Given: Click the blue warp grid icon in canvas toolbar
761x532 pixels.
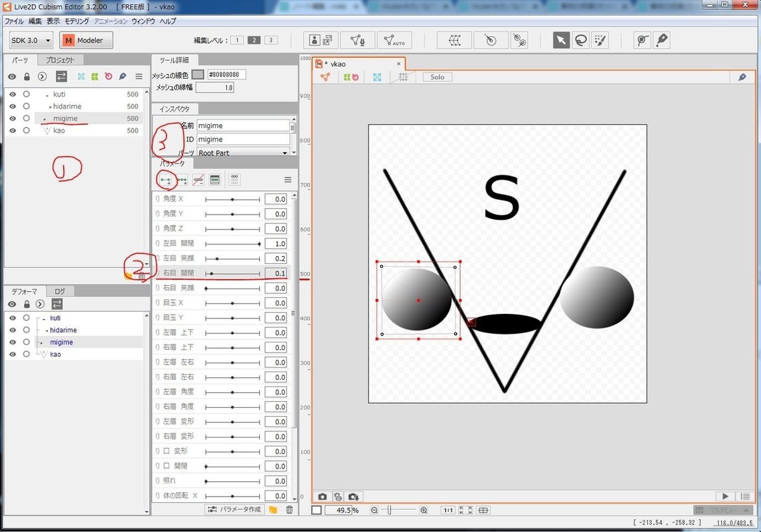Looking at the screenshot, I should coord(377,77).
